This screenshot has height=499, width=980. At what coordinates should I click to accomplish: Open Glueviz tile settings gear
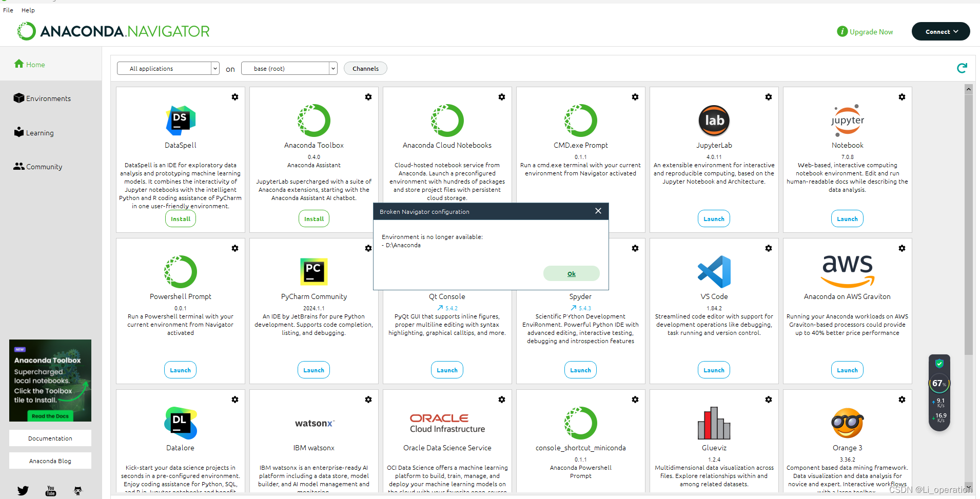click(769, 400)
